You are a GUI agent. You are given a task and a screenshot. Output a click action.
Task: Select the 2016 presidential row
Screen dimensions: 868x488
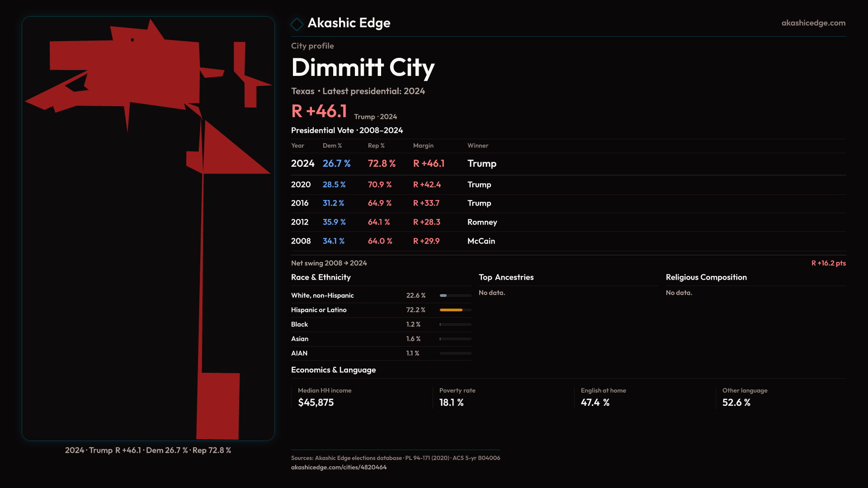(393, 203)
